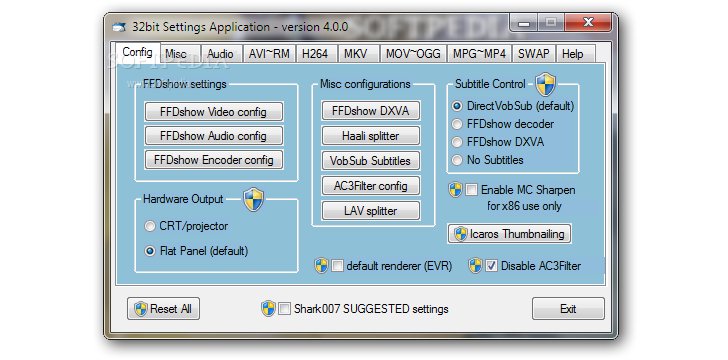Switch to the MPG~MP4 tab
728x360 pixels.
tap(480, 54)
